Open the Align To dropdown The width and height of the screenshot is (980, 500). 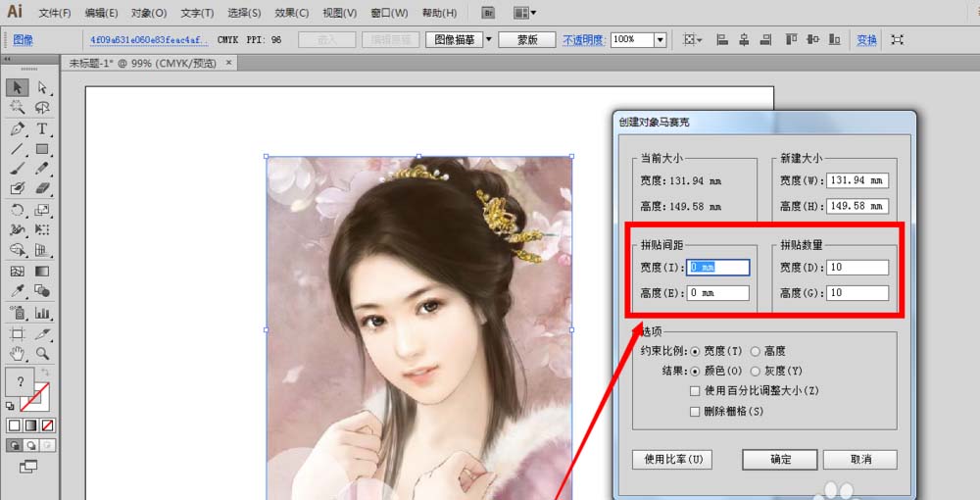(693, 39)
